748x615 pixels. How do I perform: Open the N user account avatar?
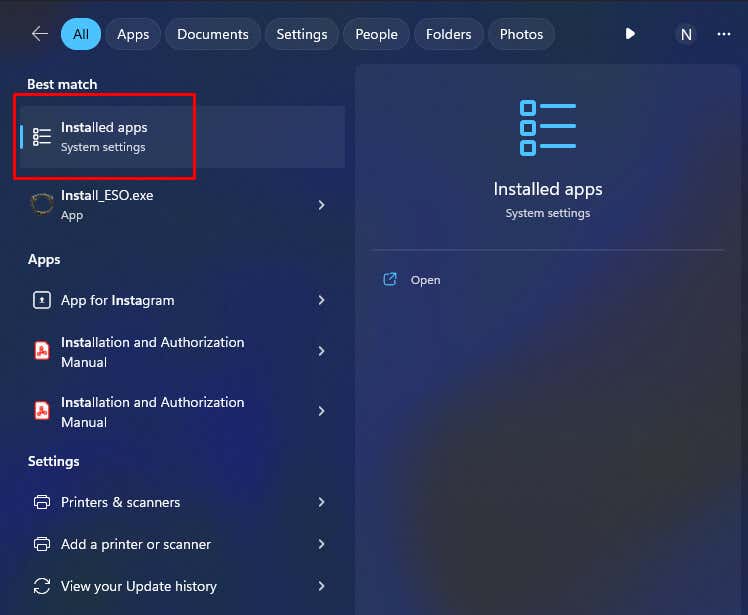point(686,34)
